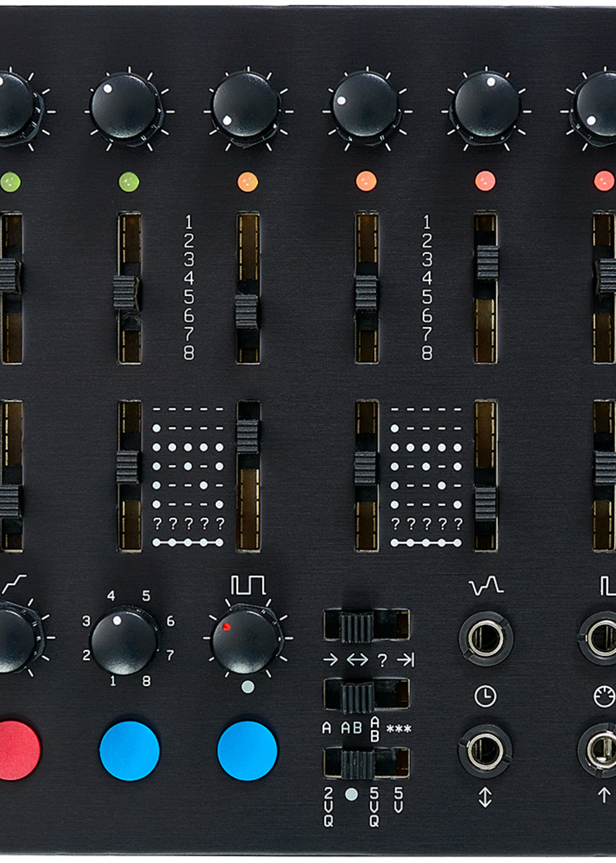Click number '5' in the right 1–8 column
616x863 pixels.
pos(427,297)
